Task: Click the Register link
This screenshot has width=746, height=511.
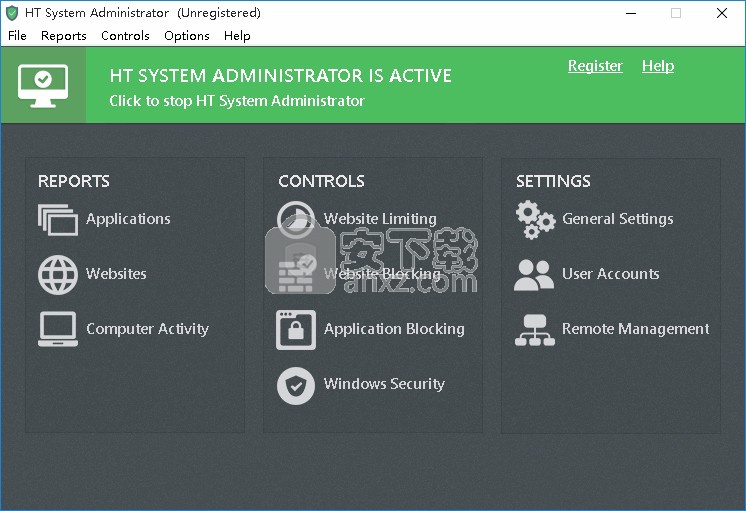Action: coord(595,66)
